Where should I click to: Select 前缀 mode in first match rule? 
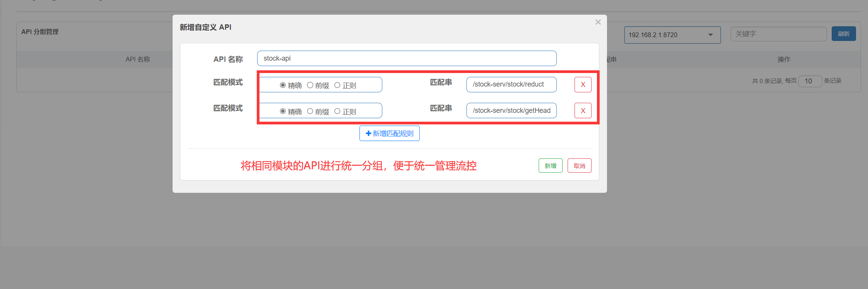[310, 85]
